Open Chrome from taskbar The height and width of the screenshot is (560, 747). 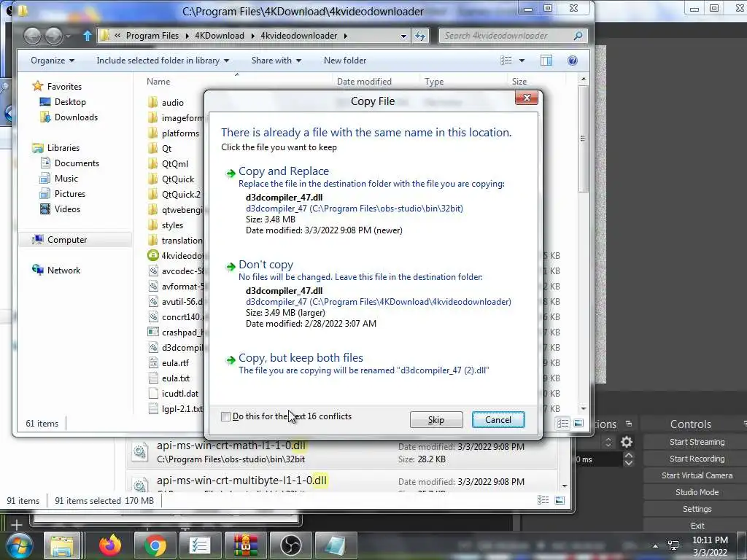(x=155, y=545)
